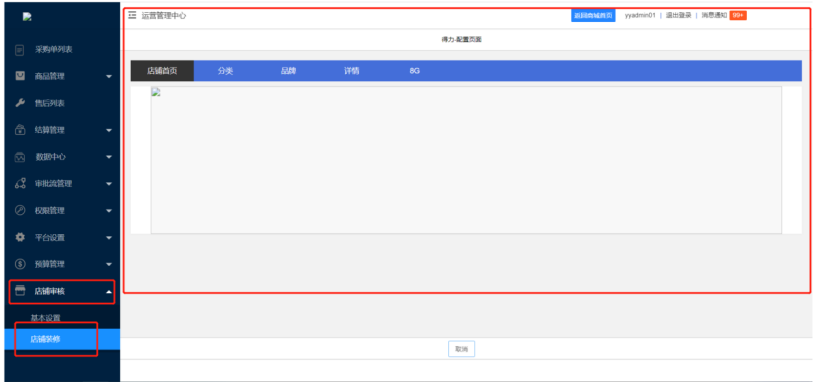Image resolution: width=830 pixels, height=382 pixels.
Task: Click the 售后列表 wrench icon
Action: [20, 103]
